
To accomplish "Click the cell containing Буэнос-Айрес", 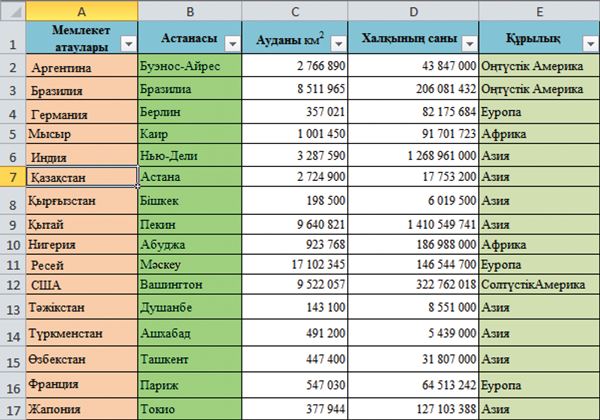I will (190, 66).
